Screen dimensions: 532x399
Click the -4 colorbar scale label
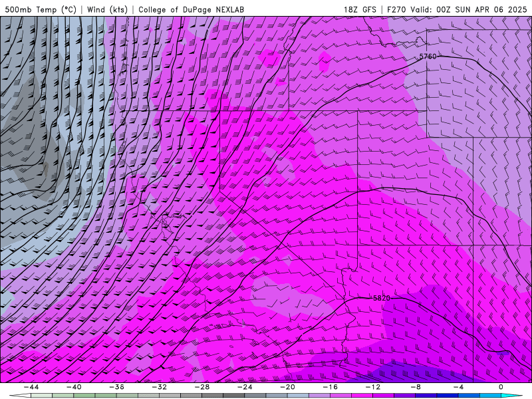(x=458, y=387)
